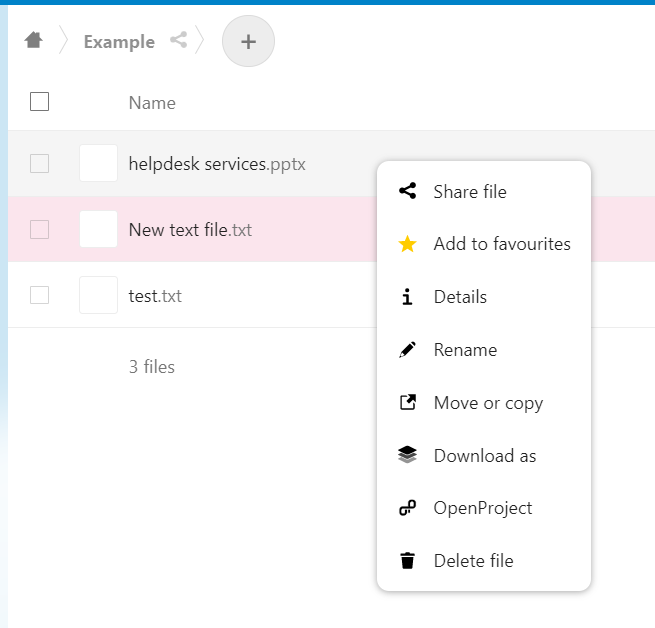Select the test.txt checkbox

[39, 295]
